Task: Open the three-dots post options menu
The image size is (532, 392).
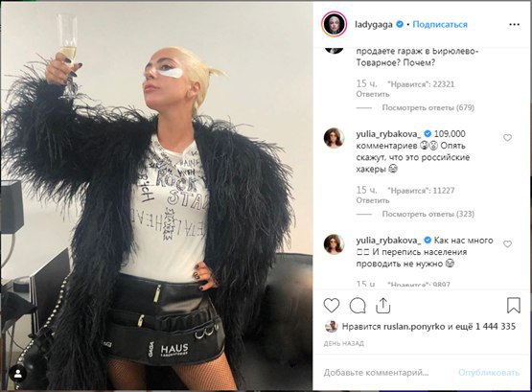Action: pyautogui.click(x=514, y=24)
